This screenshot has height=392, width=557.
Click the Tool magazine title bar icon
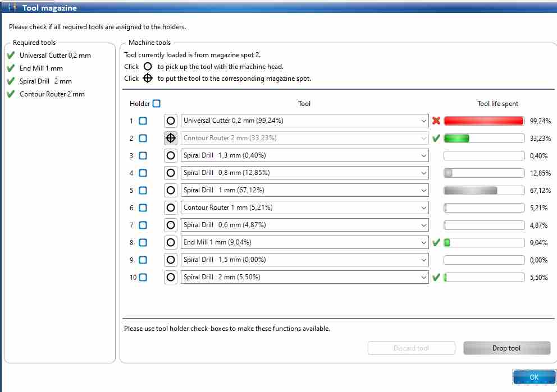tap(12, 7)
